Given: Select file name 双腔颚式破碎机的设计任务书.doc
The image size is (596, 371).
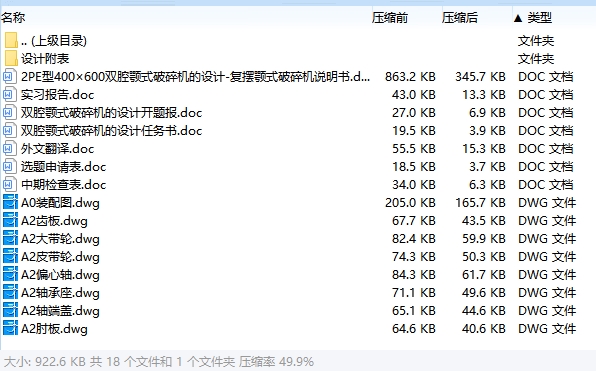Looking at the screenshot, I should coord(111,131).
